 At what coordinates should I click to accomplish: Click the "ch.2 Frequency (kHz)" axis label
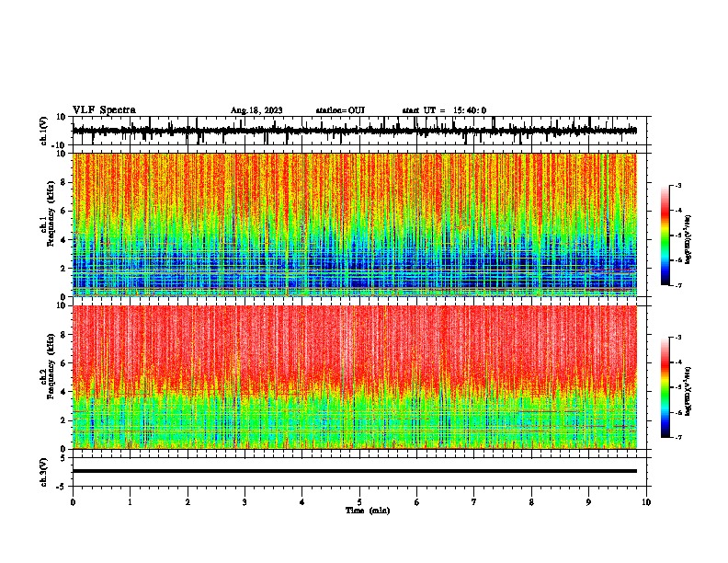48,366
